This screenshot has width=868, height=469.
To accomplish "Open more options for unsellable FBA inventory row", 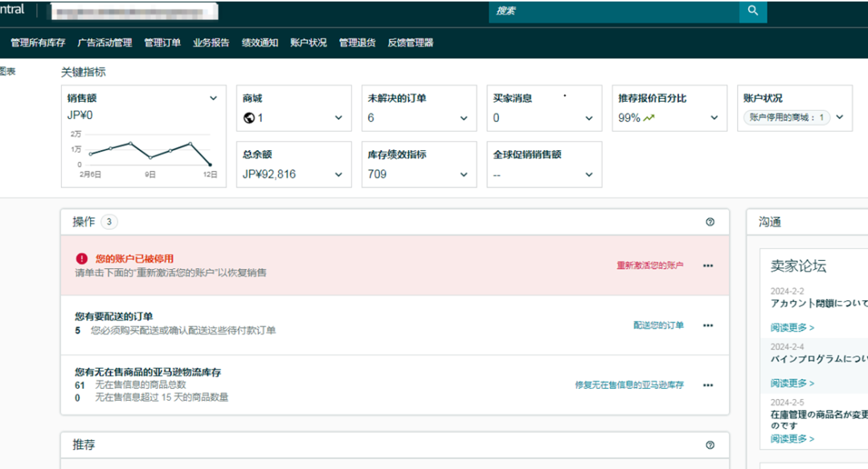I will (708, 385).
